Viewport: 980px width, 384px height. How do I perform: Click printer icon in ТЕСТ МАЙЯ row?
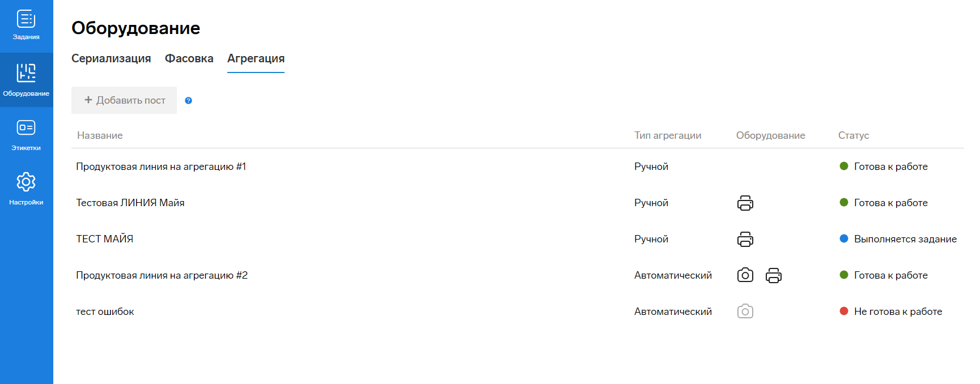(745, 239)
